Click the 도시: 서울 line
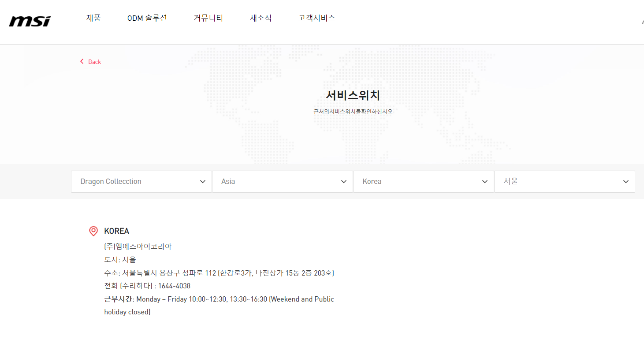Viewport: 644px width, 347px height. (120, 260)
